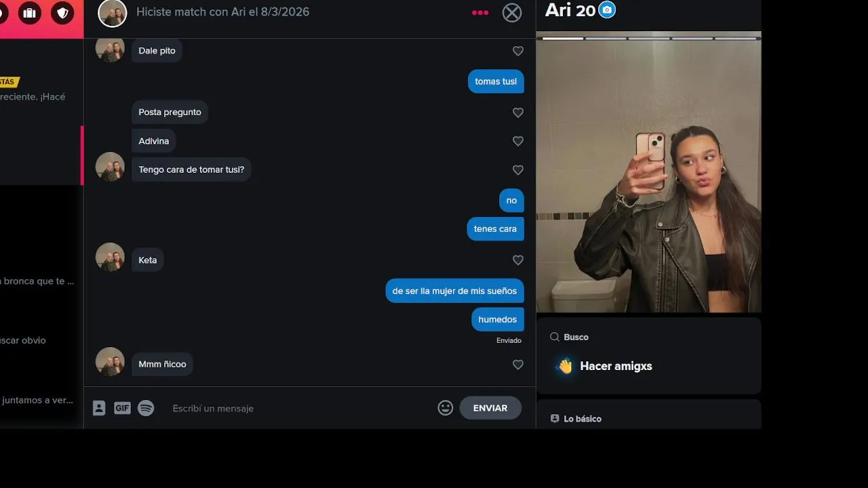Select the second photo indicator bar segment

pyautogui.click(x=606, y=39)
